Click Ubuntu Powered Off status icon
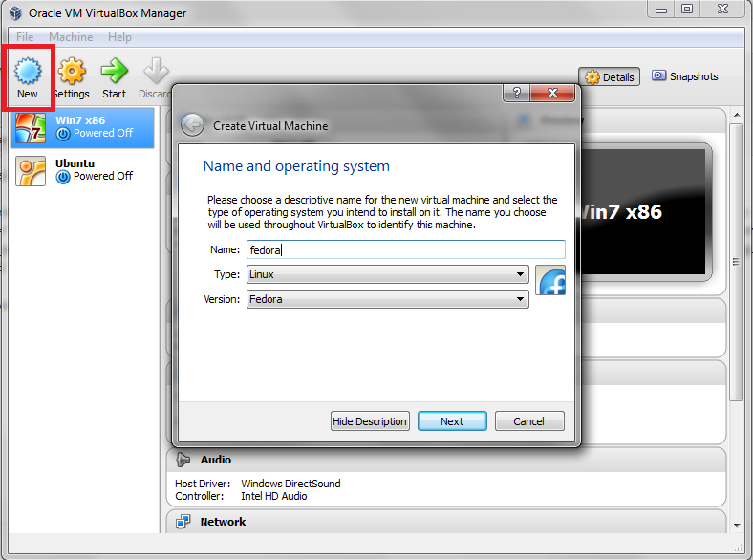 pyautogui.click(x=63, y=177)
